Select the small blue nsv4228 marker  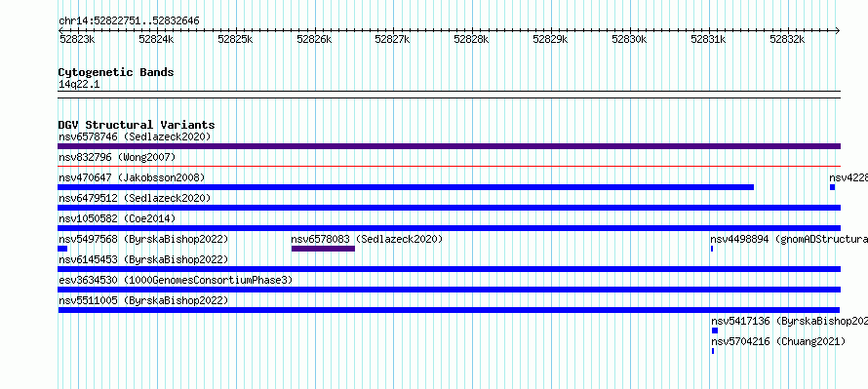click(832, 187)
